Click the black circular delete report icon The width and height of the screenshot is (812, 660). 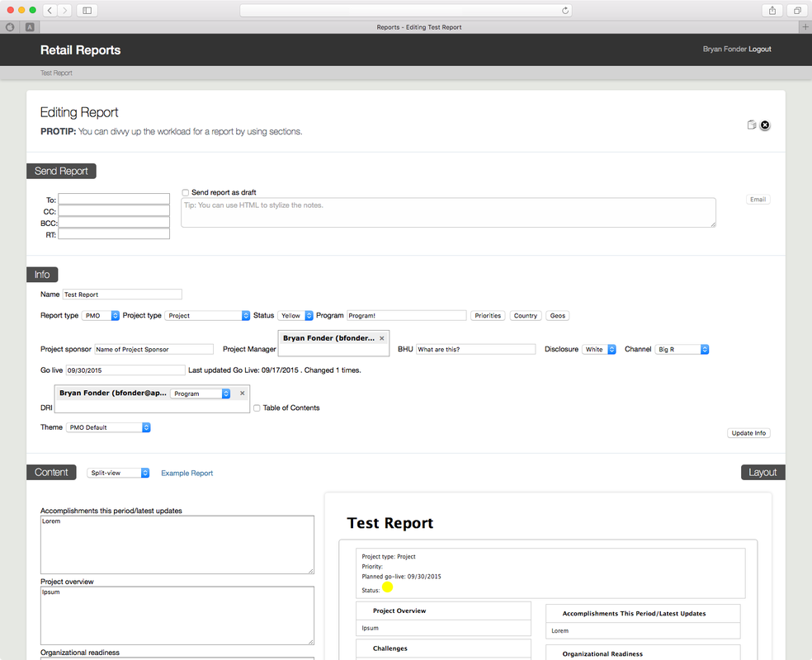pyautogui.click(x=765, y=125)
